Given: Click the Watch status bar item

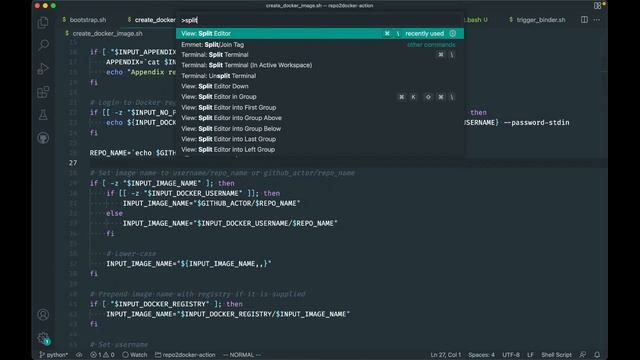Looking at the screenshot, I should (x=135, y=355).
